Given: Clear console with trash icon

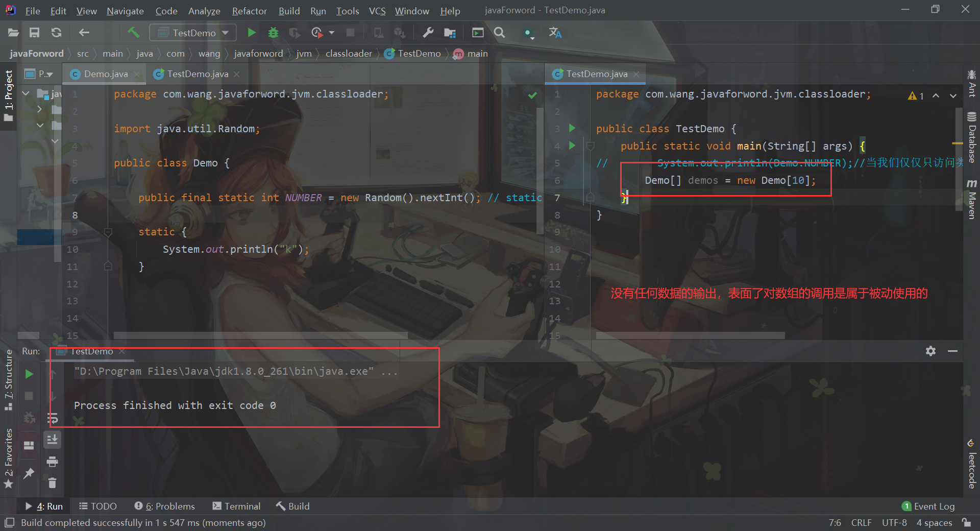Looking at the screenshot, I should pos(52,482).
